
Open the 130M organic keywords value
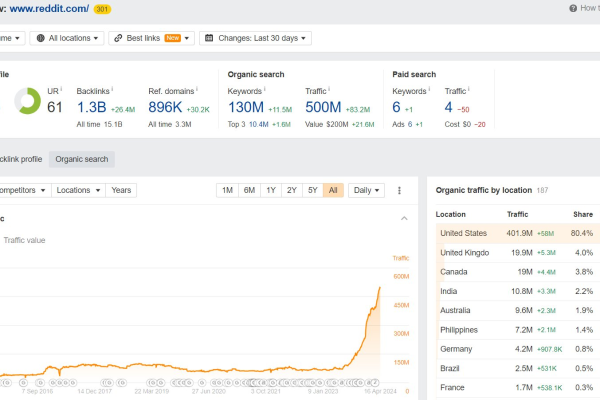point(246,107)
